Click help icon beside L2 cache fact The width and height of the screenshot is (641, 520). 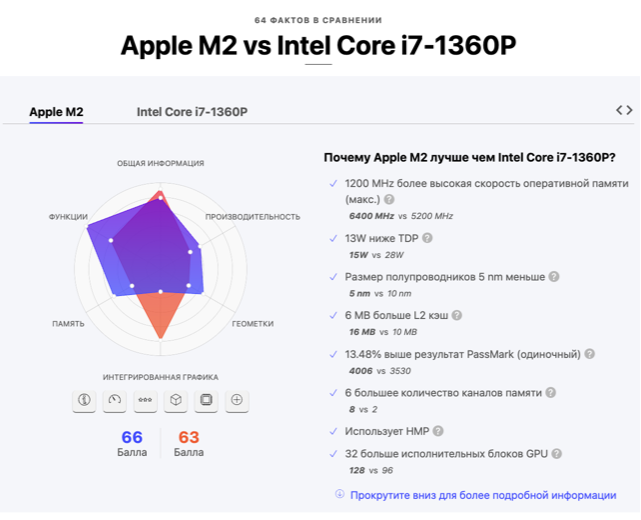(x=455, y=315)
